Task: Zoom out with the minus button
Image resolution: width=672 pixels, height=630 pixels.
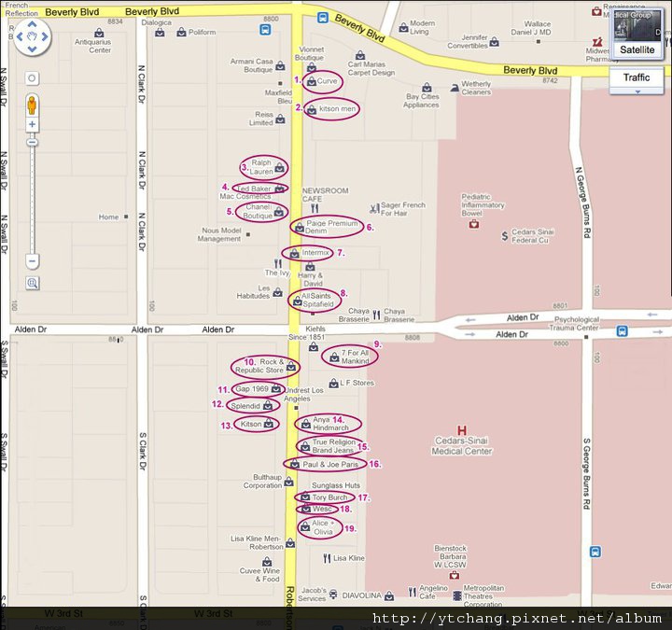Action: tap(32, 260)
